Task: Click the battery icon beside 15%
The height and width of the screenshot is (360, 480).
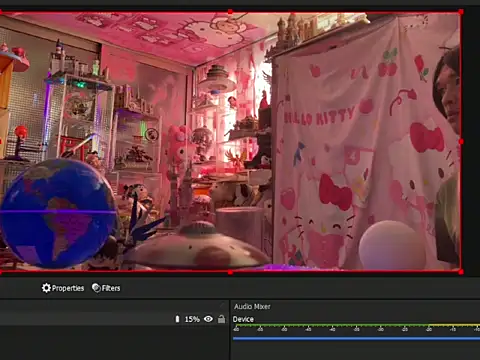Action: [x=177, y=319]
